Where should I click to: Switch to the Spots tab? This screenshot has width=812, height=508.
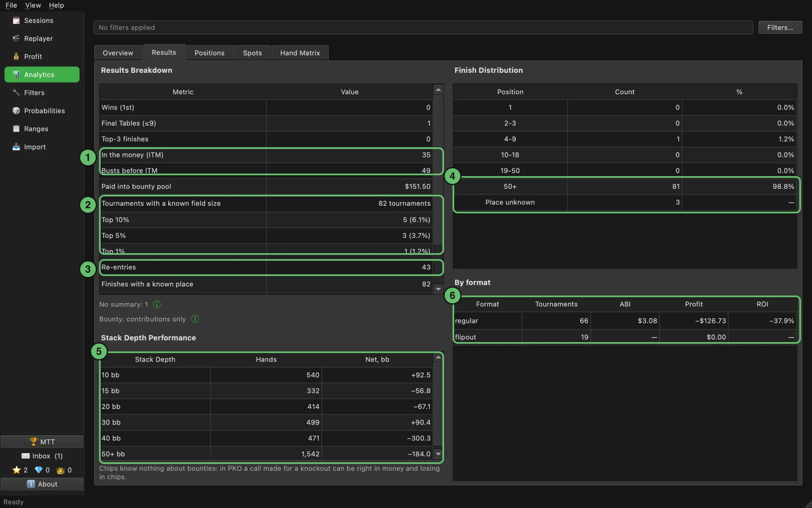pos(252,53)
